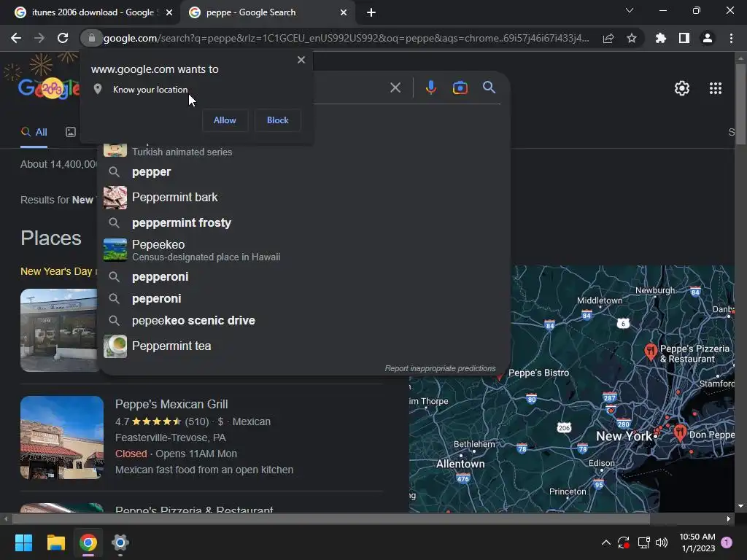Open Settings from the taskbar
Image resolution: width=747 pixels, height=560 pixels.
(x=120, y=542)
